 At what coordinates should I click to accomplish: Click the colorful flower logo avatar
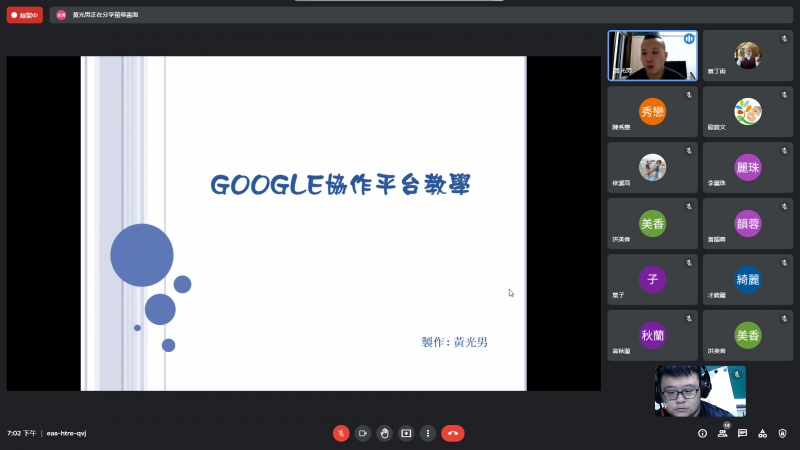click(748, 112)
